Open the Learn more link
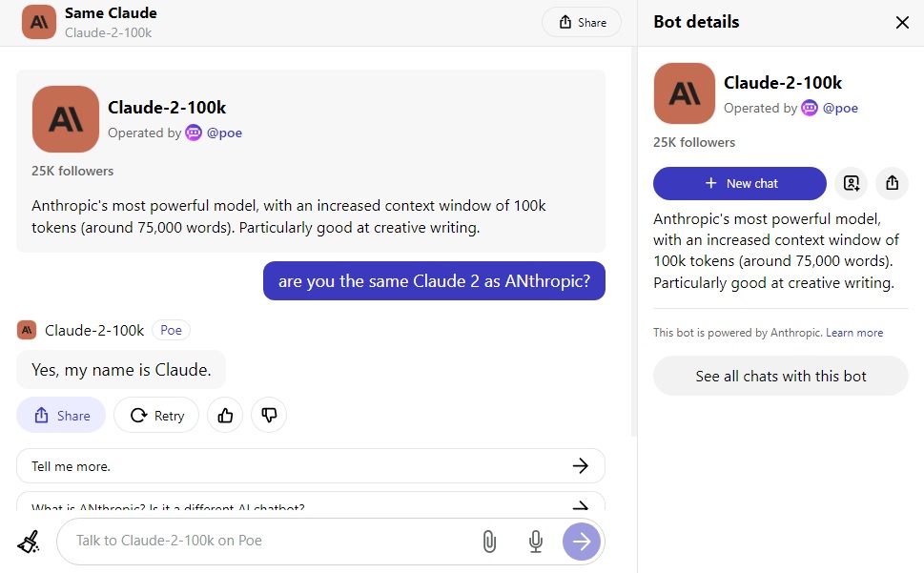This screenshot has width=924, height=573. (853, 333)
